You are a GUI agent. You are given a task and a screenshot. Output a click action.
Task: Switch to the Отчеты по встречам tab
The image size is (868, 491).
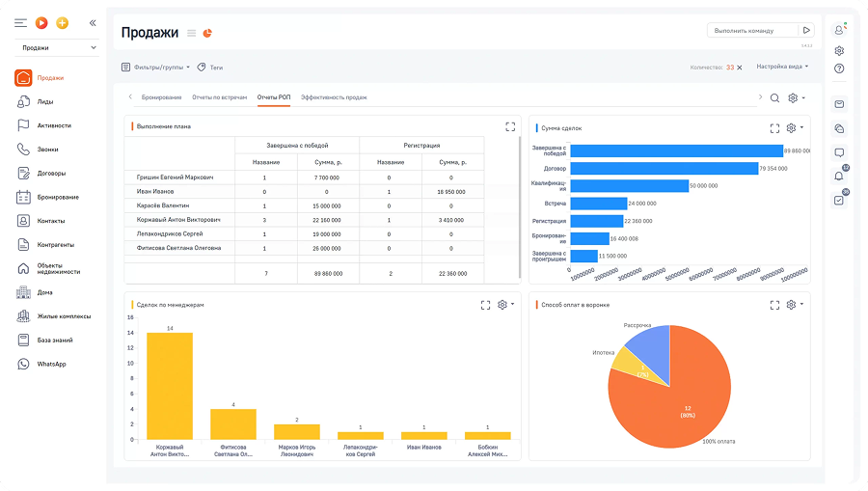[x=219, y=97]
